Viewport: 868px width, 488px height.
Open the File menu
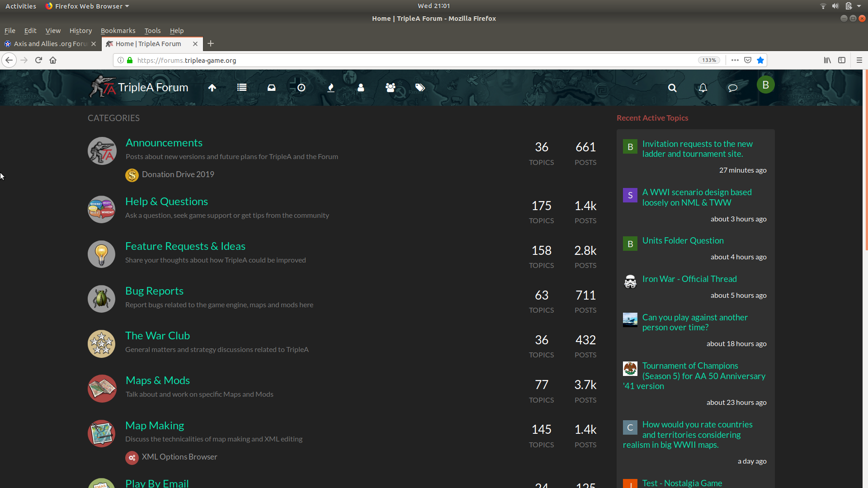pos(10,31)
